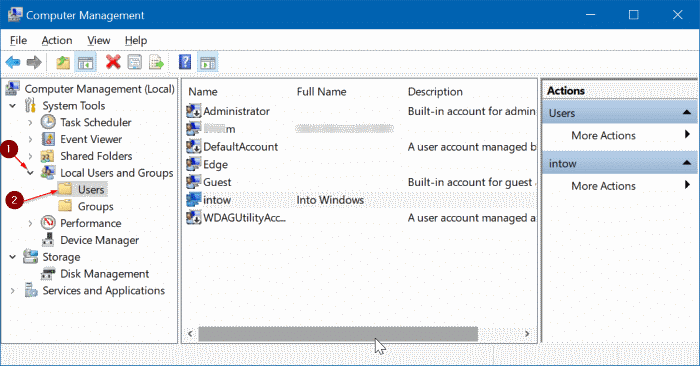Screen dimensions: 700x366
Task: Click the Forward arrow toolbar icon
Action: [x=34, y=62]
